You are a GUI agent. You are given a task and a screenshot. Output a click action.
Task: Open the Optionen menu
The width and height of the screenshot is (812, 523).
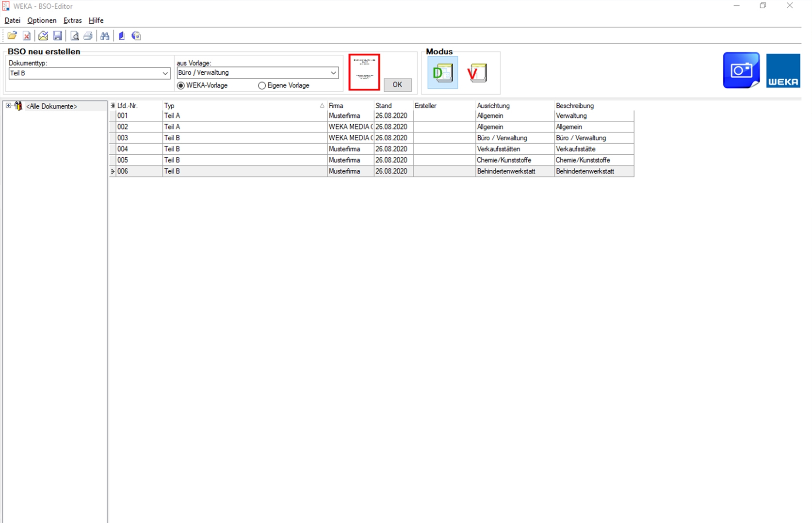42,20
